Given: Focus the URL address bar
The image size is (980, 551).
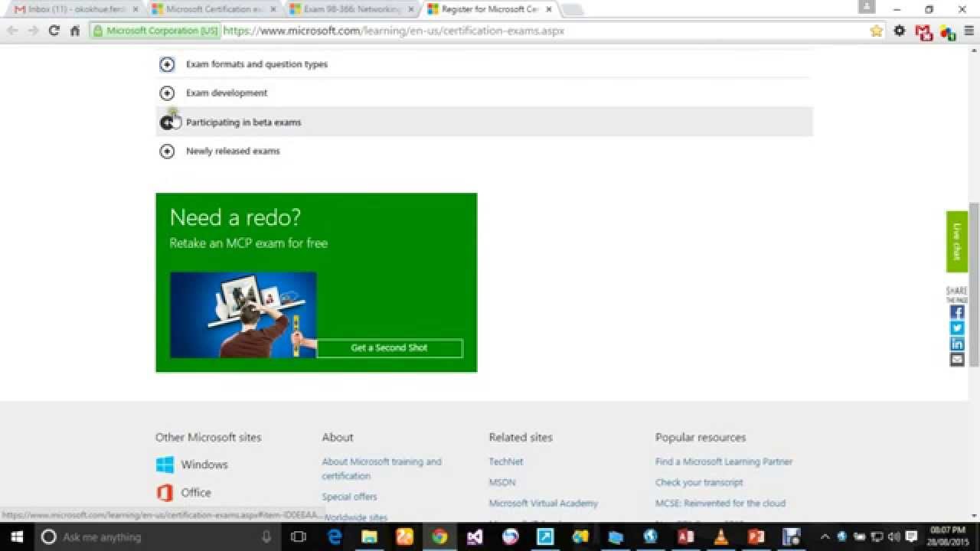Looking at the screenshot, I should tap(544, 31).
